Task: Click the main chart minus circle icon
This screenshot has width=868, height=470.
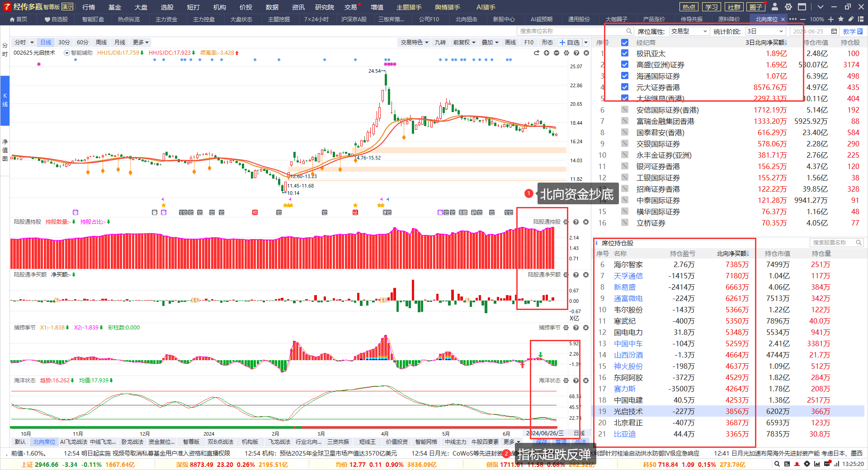Action: tap(557, 53)
